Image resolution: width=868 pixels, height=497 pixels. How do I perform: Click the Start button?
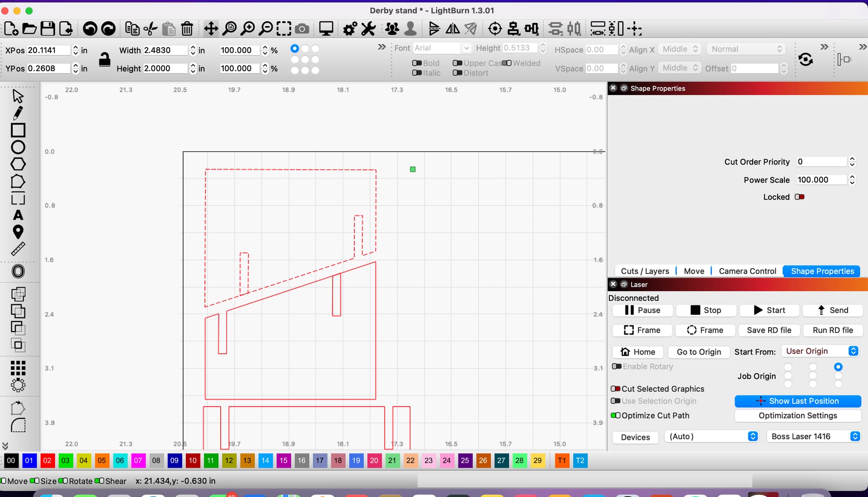point(769,310)
